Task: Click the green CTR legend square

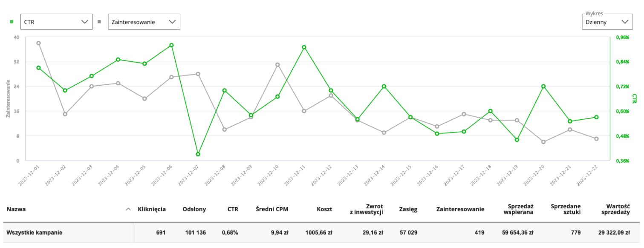Action: [x=12, y=21]
